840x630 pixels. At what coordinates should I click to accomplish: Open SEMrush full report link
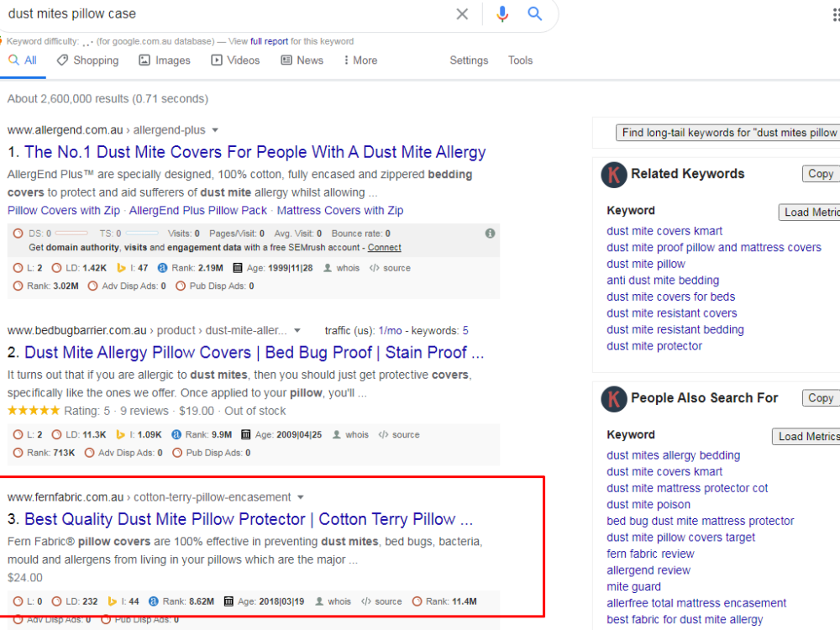click(269, 41)
